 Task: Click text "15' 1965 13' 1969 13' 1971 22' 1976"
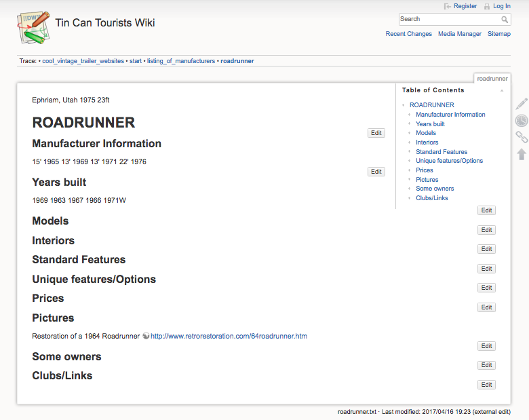(89, 161)
